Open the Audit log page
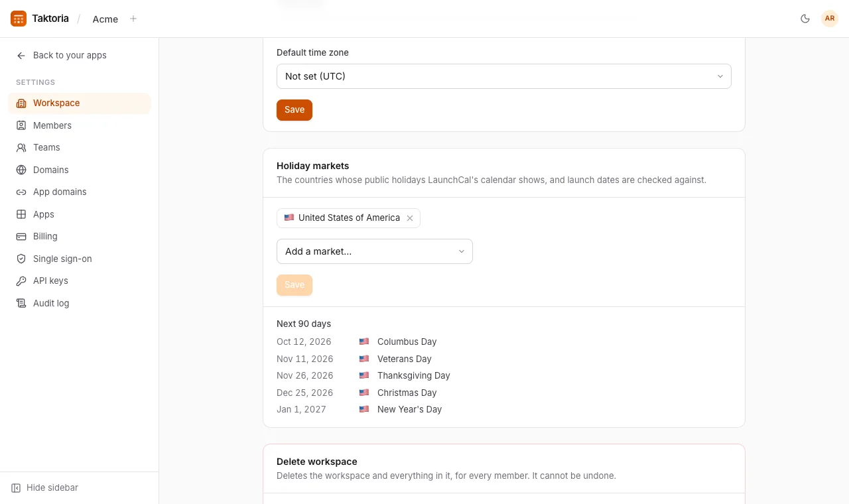Viewport: 849px width, 504px height. click(80, 303)
